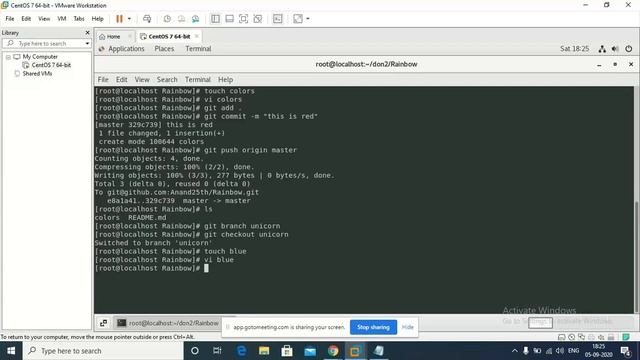Image resolution: width=640 pixels, height=360 pixels.
Task: Open the VMware Edit menu
Action: tap(26, 19)
